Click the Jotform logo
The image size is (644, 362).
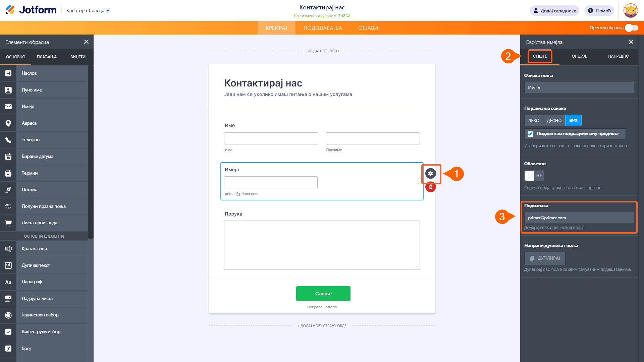coord(31,10)
